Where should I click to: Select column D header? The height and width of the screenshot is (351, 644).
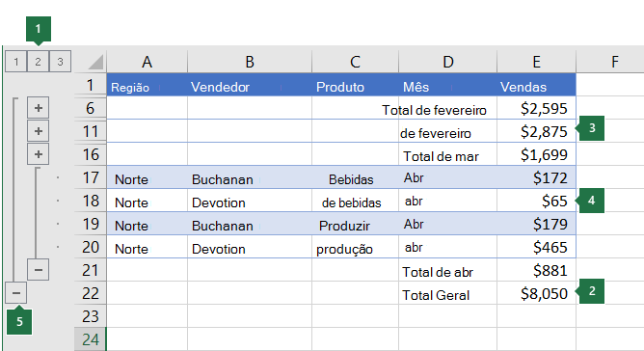pyautogui.click(x=447, y=62)
